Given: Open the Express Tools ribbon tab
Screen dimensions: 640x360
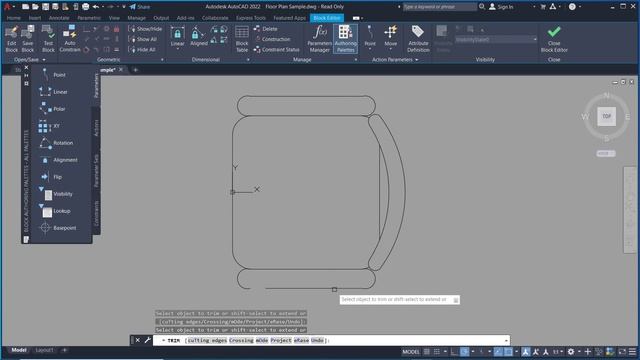Looking at the screenshot, I should pyautogui.click(x=251, y=18).
